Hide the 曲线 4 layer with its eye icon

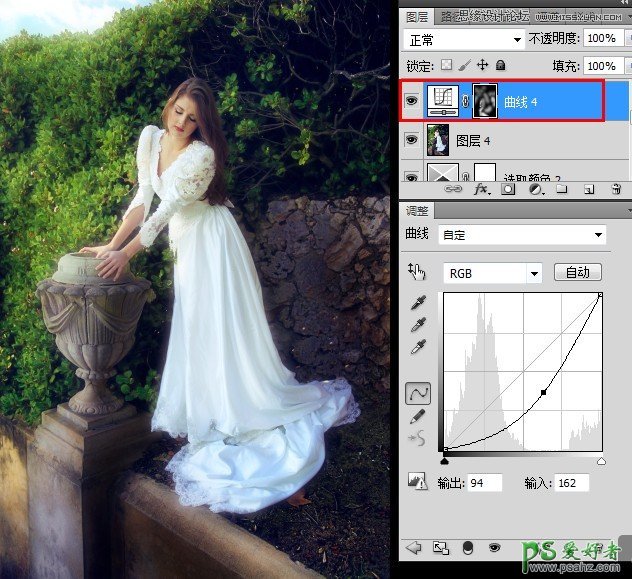(411, 102)
